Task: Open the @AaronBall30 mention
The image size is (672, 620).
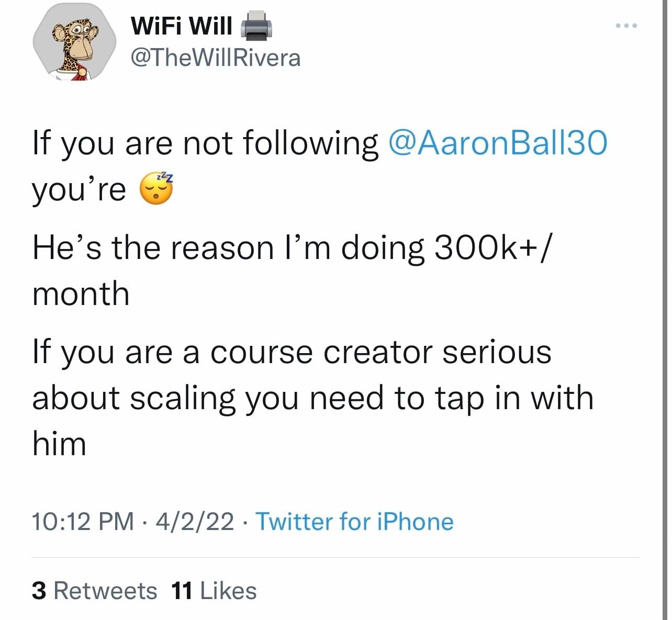Action: (x=498, y=142)
